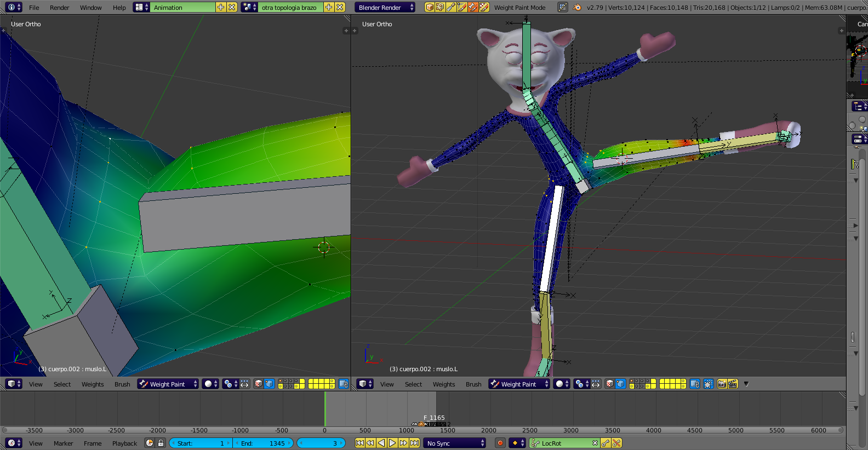Jump to first frame in timeline
Screen dimensions: 868x450
[x=360, y=443]
